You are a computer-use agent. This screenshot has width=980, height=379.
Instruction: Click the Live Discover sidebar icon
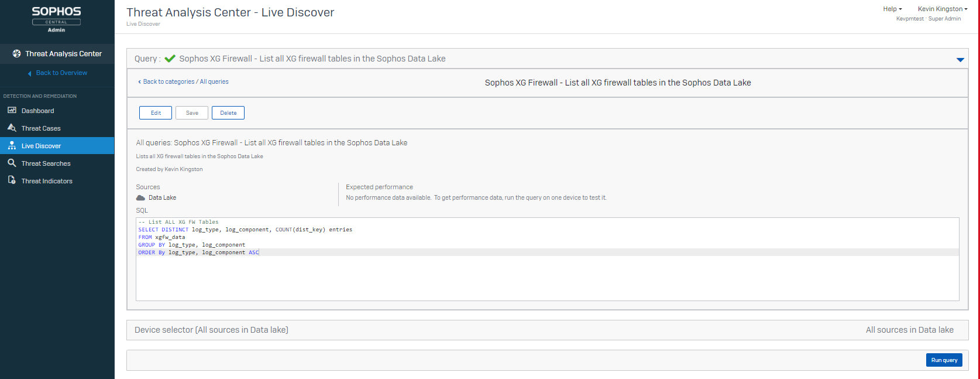(x=12, y=145)
